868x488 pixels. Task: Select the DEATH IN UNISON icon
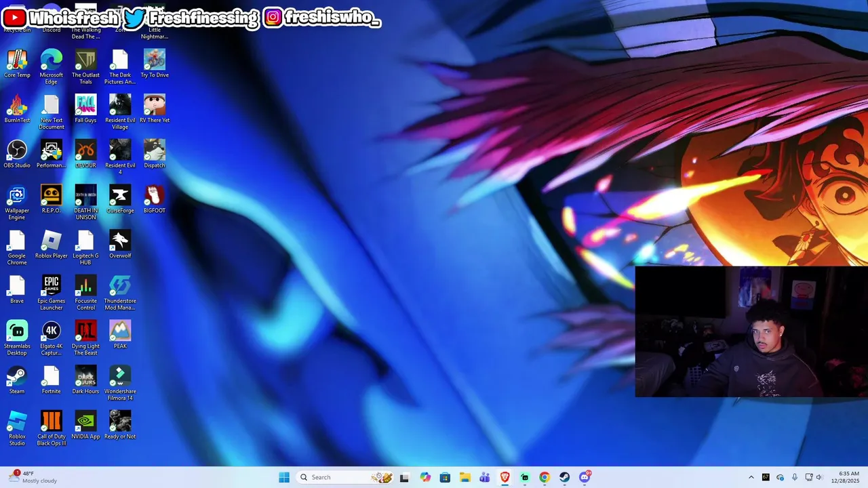coord(85,203)
